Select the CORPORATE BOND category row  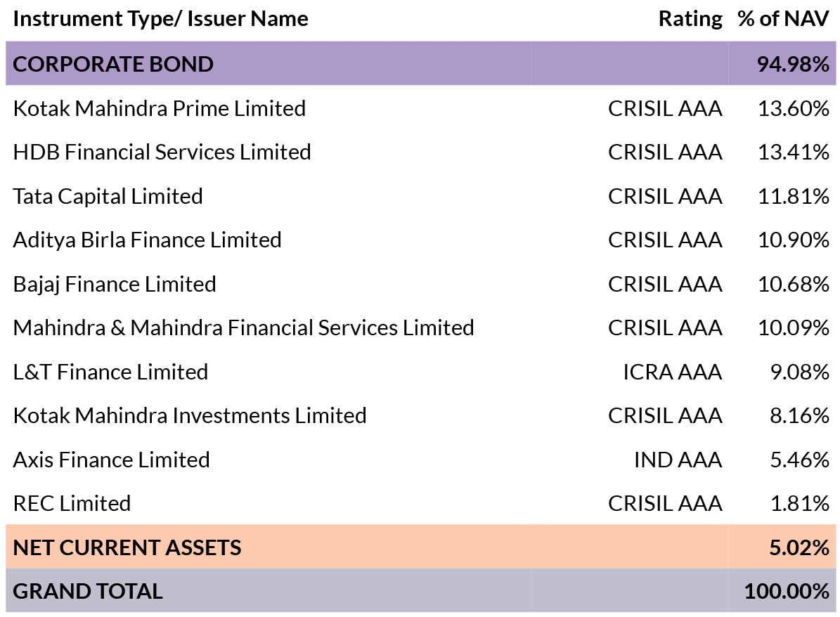[x=420, y=64]
